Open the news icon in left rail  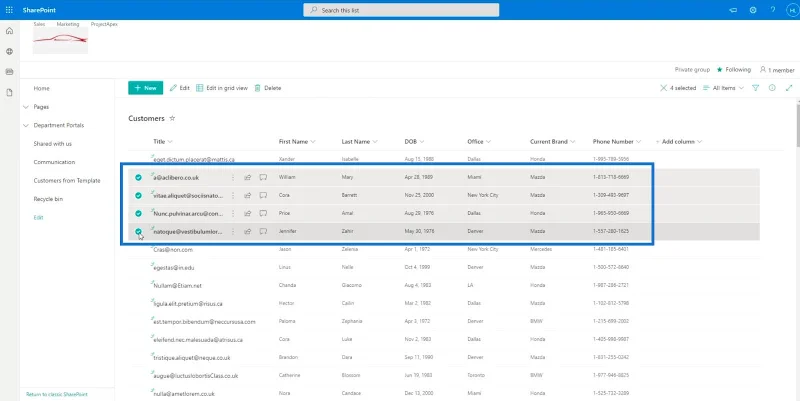pyautogui.click(x=9, y=72)
